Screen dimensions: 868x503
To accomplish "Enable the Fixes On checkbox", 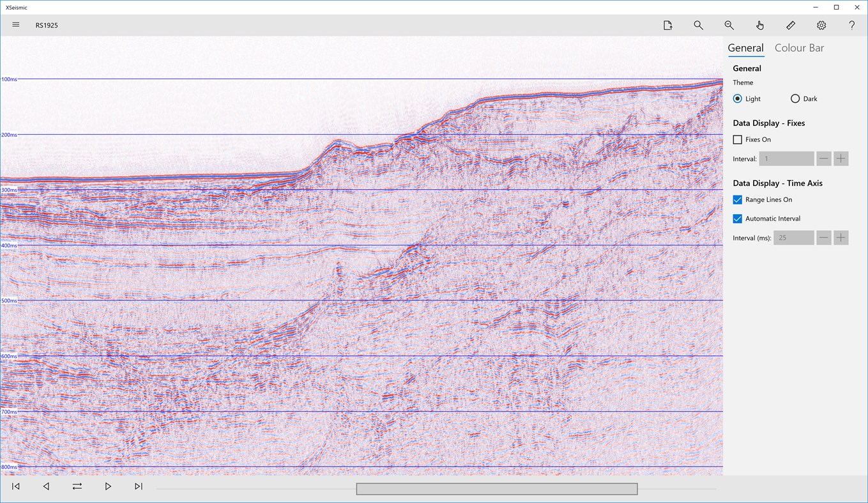I will 737,139.
